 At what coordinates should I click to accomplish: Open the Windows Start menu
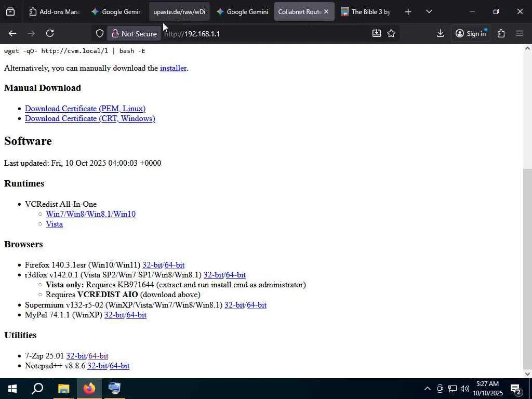pyautogui.click(x=12, y=389)
